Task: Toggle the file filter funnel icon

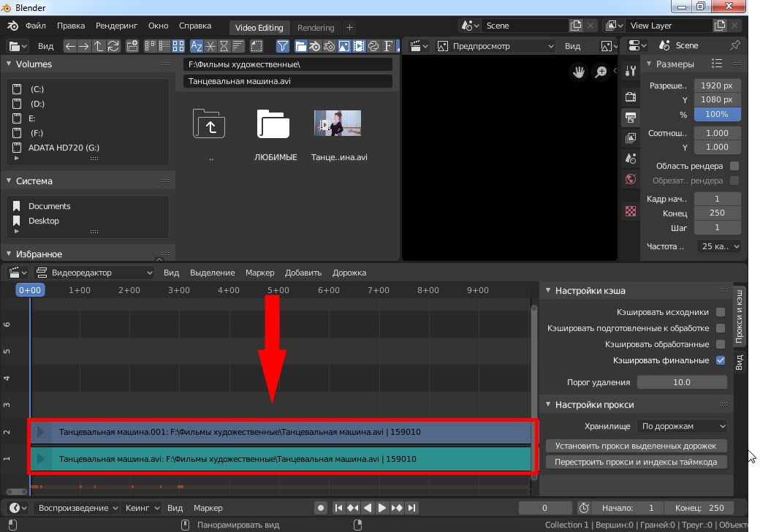Action: pyautogui.click(x=283, y=46)
